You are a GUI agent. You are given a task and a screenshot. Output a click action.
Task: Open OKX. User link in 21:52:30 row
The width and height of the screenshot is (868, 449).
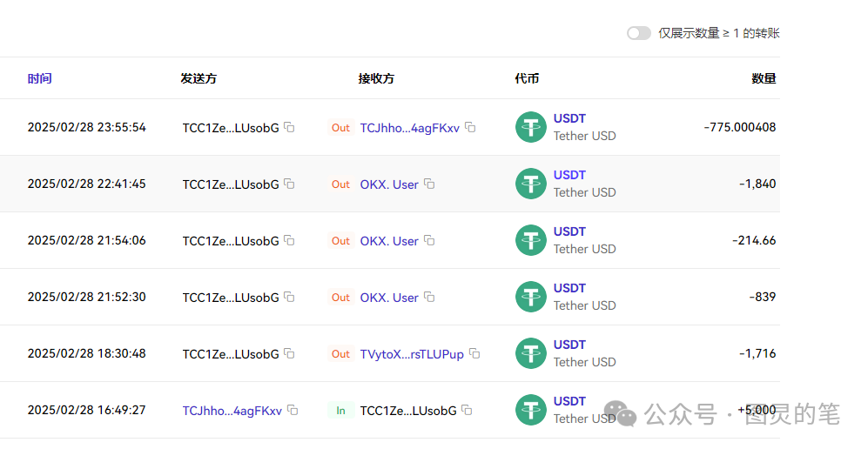point(389,298)
